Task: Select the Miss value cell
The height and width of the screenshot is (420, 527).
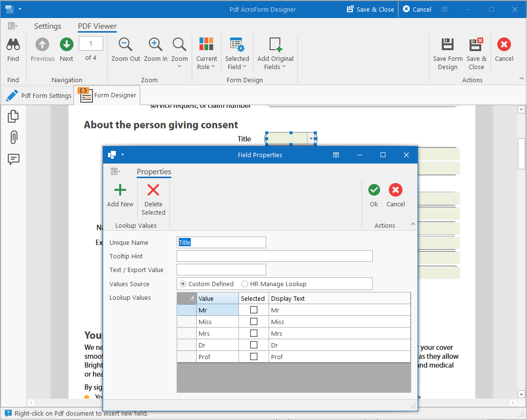Action: pos(218,322)
